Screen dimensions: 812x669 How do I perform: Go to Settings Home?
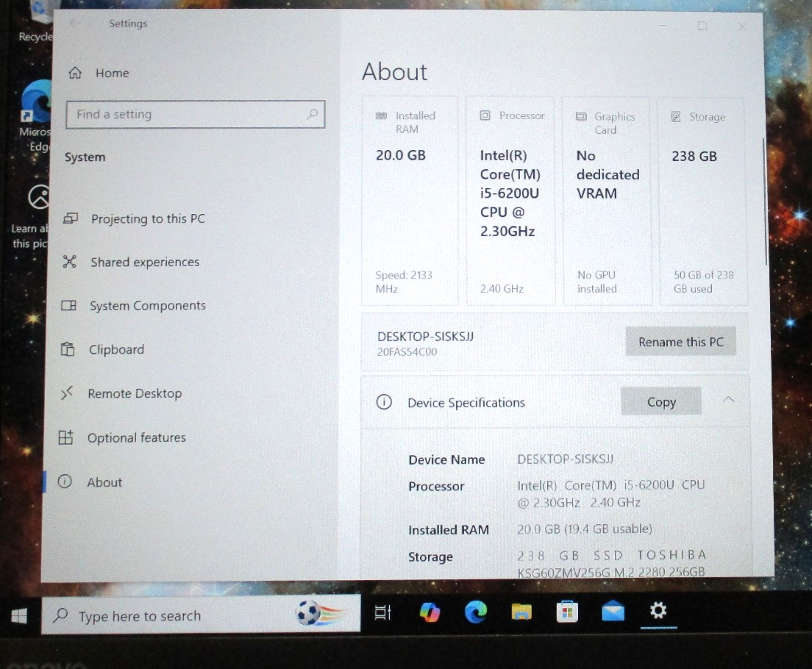click(99, 73)
